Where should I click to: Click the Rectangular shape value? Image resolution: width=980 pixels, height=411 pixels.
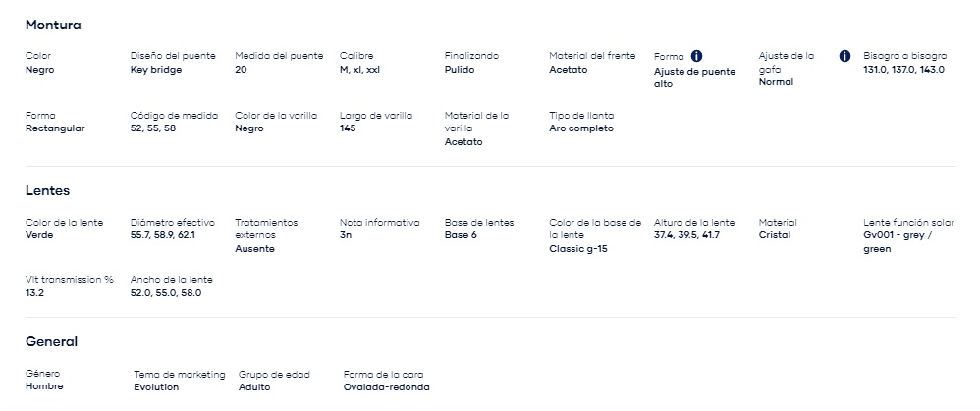click(55, 128)
